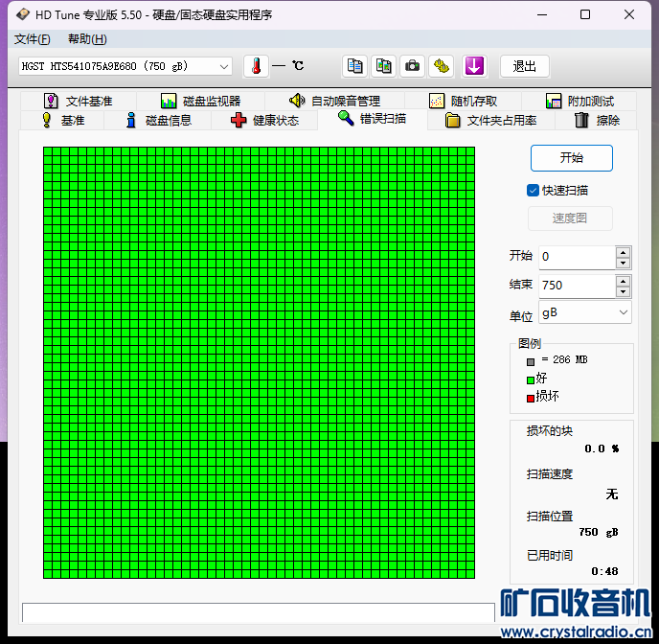The image size is (659, 644).
Task: Expand the HGST drive selection dropdown
Action: click(x=224, y=66)
